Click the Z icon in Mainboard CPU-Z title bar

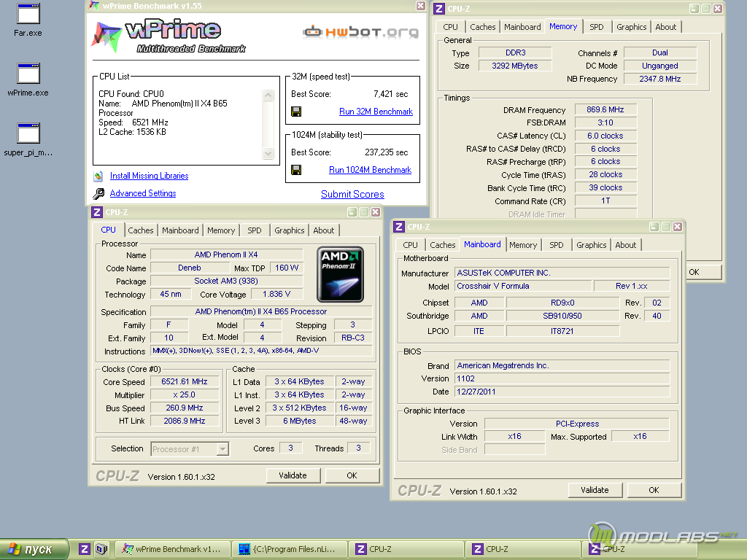point(399,227)
